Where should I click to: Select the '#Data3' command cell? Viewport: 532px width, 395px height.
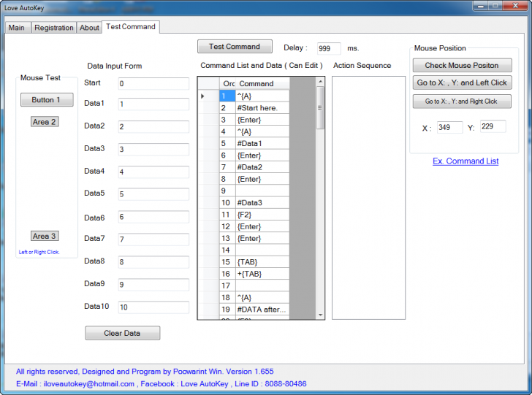(262, 203)
